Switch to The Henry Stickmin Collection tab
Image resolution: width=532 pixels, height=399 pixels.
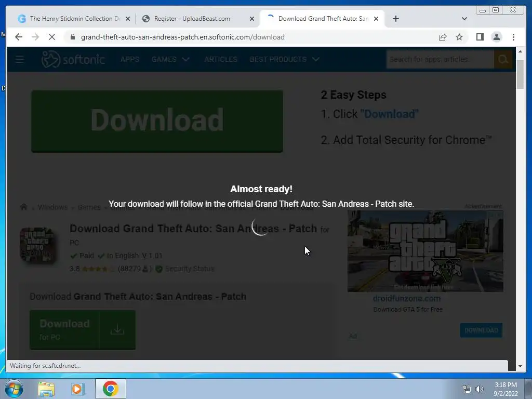[75, 19]
